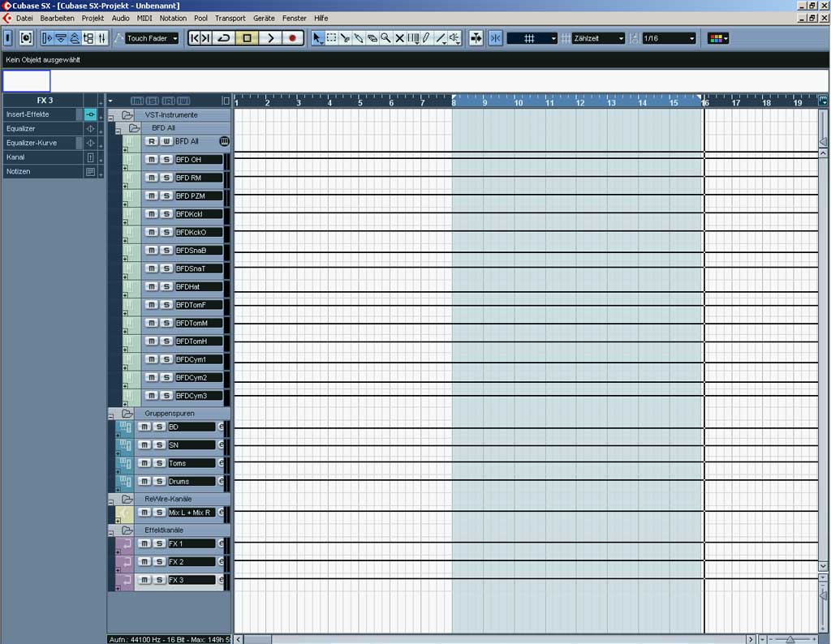The image size is (831, 644).
Task: Mute the BD group track
Action: tap(144, 427)
